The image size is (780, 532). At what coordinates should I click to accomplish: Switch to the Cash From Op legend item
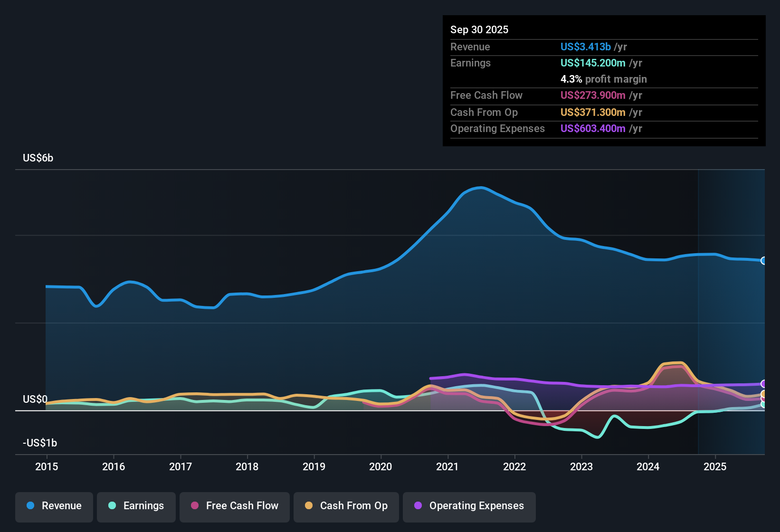click(346, 506)
